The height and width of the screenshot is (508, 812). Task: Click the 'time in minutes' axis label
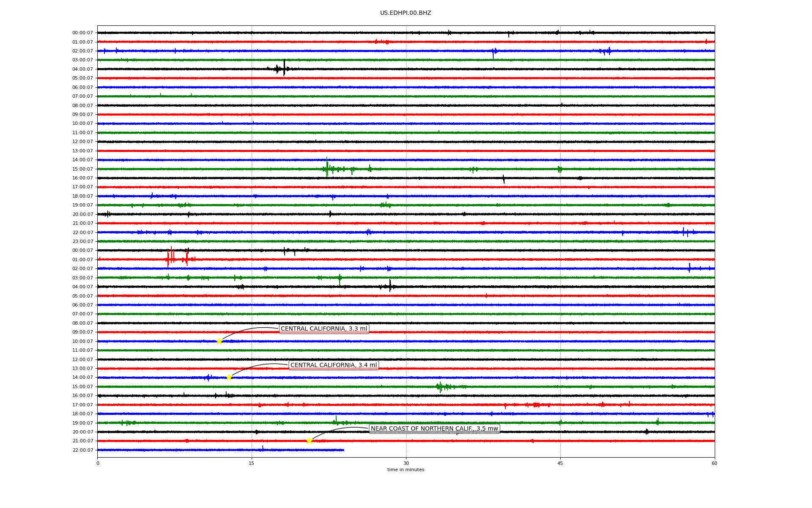click(x=406, y=469)
